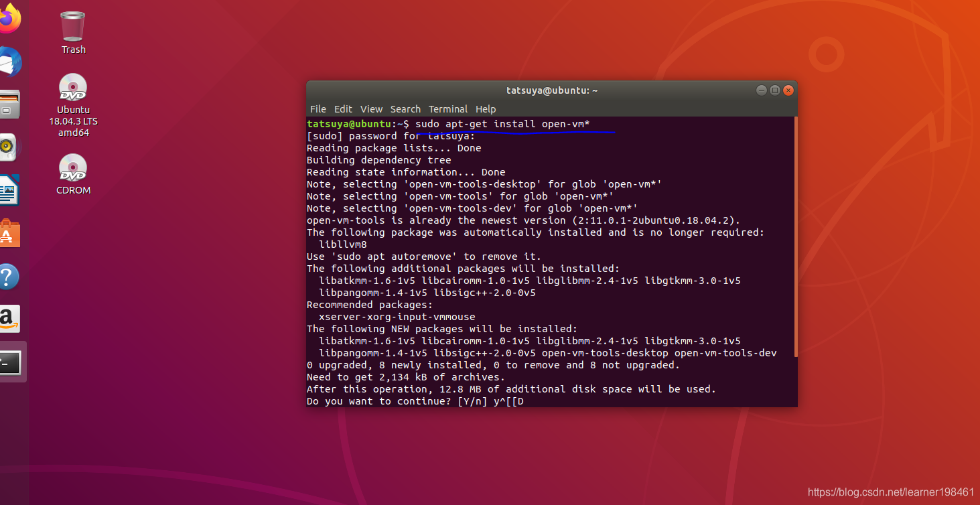Screen dimensions: 980x505
Task: Click the '[sudo] password for tatsuya:' line
Action: (x=391, y=136)
